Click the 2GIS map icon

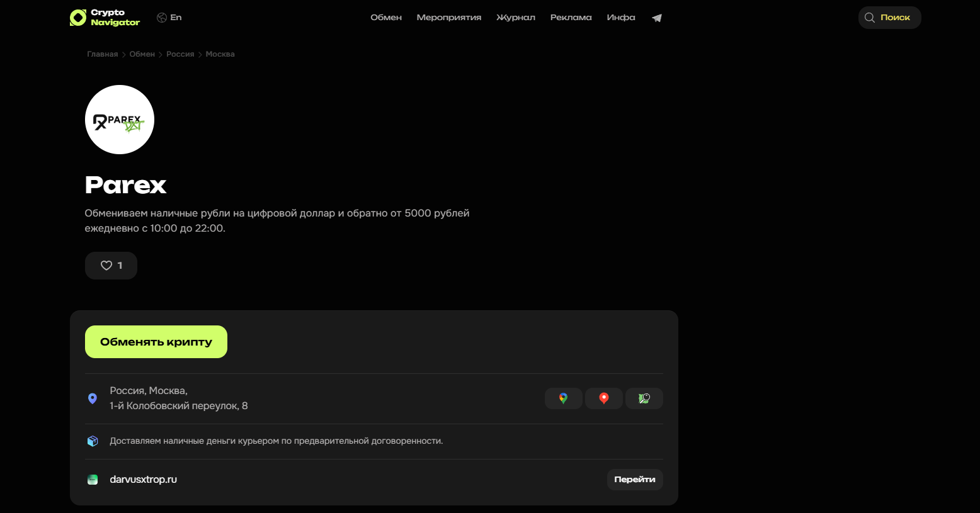tap(644, 398)
